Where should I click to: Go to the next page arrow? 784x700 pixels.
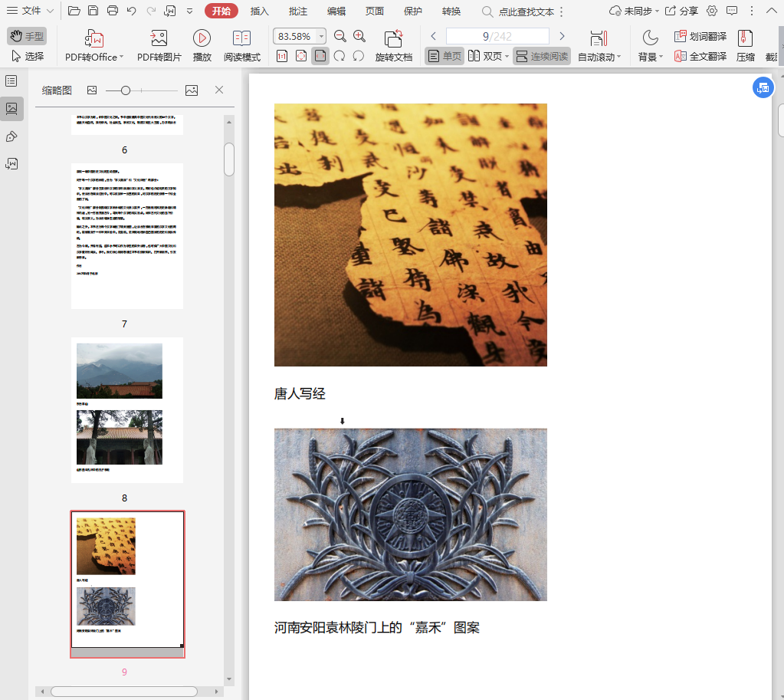click(562, 36)
